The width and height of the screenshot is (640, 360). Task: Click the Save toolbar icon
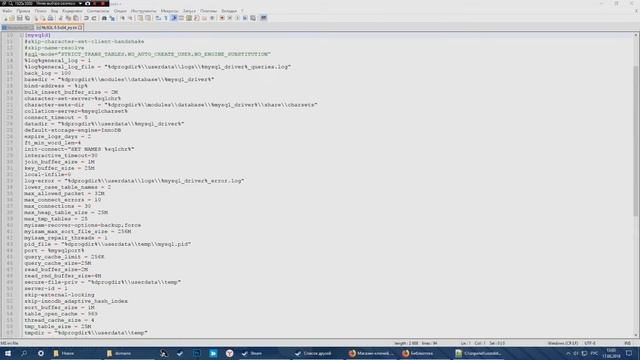(x=19, y=18)
